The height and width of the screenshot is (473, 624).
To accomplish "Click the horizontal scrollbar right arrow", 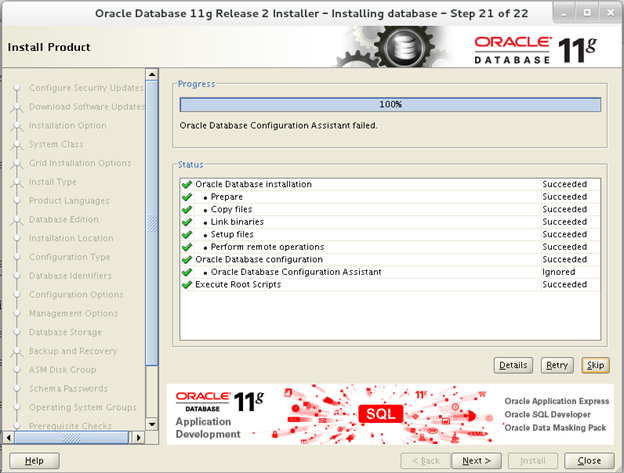I will (x=138, y=438).
